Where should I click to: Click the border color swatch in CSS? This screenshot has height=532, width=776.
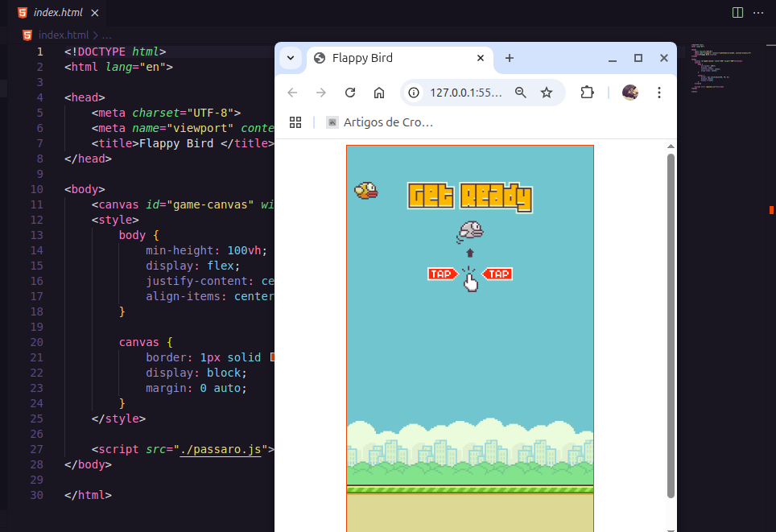click(273, 357)
